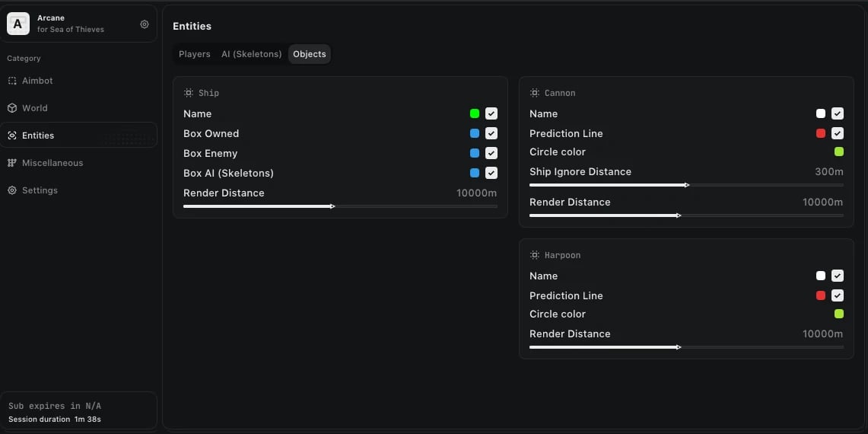
Task: Click the World cube icon
Action: click(x=12, y=108)
